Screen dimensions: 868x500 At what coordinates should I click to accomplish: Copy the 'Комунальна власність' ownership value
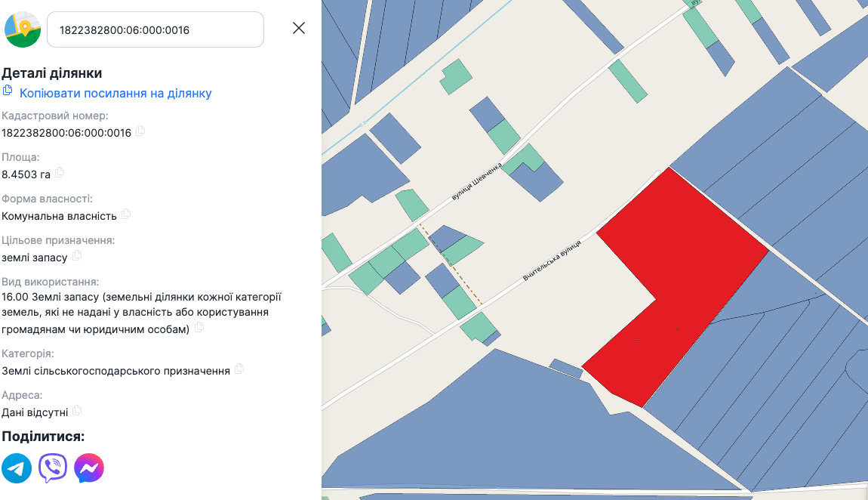click(126, 215)
